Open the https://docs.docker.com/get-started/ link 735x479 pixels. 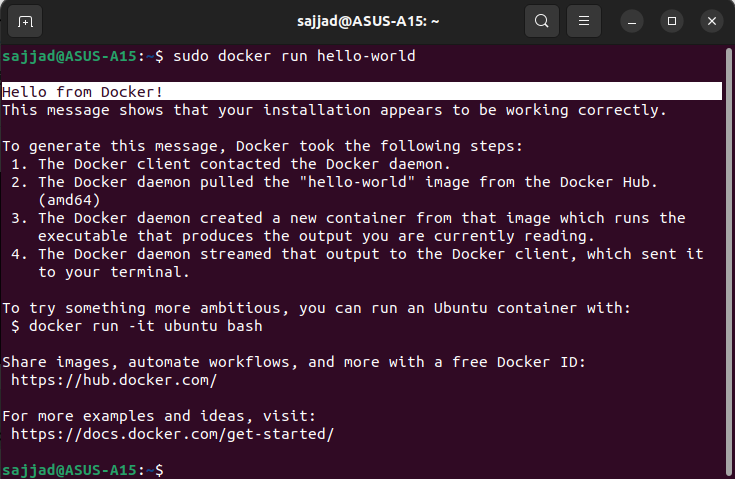pos(172,434)
